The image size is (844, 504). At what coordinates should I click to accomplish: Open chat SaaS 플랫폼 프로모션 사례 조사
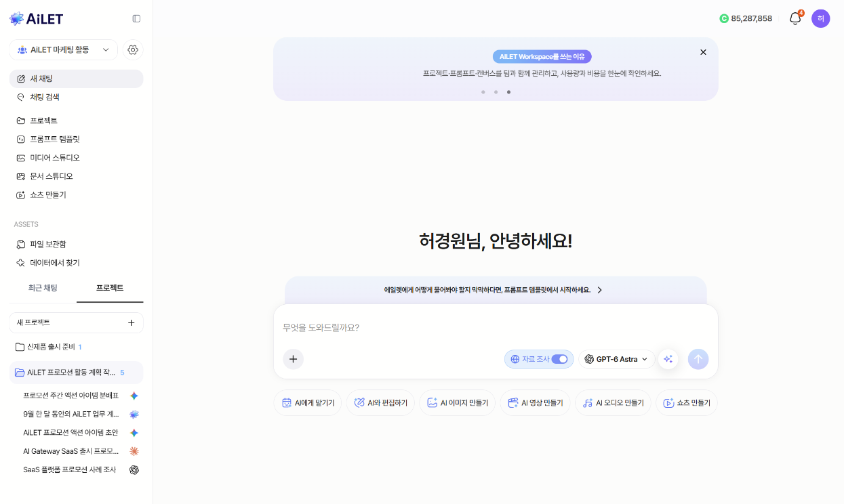click(x=70, y=469)
